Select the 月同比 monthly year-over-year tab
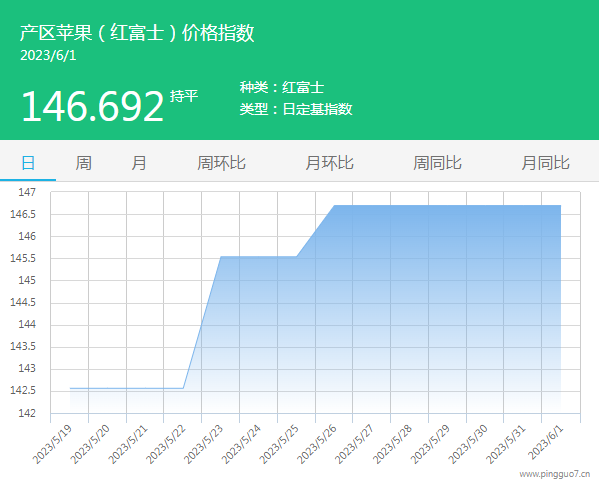 tap(546, 163)
